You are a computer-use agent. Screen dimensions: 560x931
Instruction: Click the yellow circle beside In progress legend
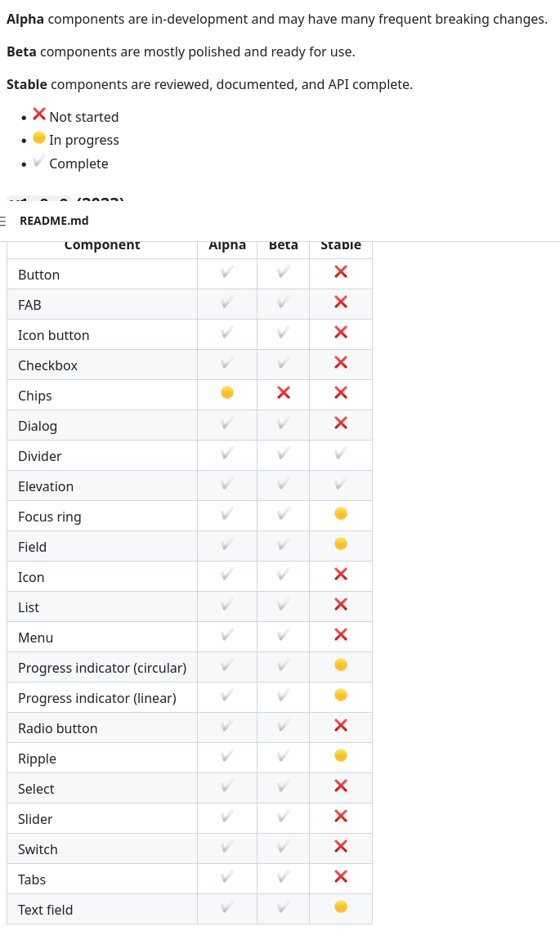pos(39,137)
